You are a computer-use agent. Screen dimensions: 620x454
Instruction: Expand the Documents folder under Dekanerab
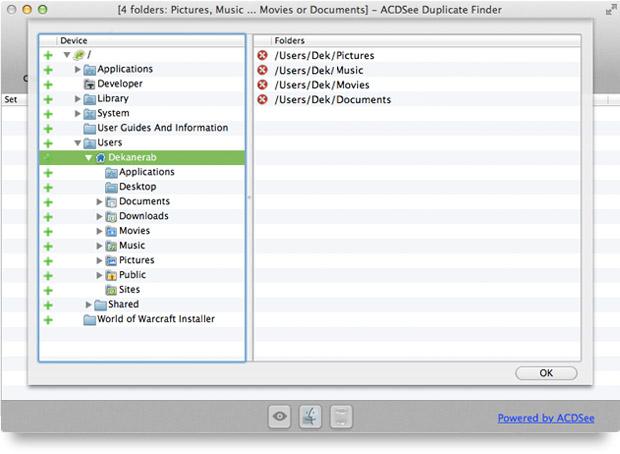(x=99, y=202)
